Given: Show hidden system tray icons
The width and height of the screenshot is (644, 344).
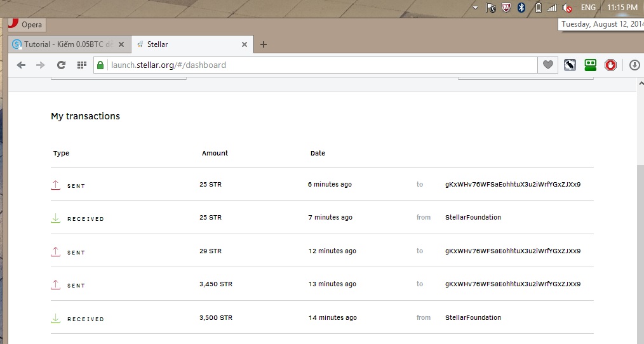Looking at the screenshot, I should tap(476, 8).
